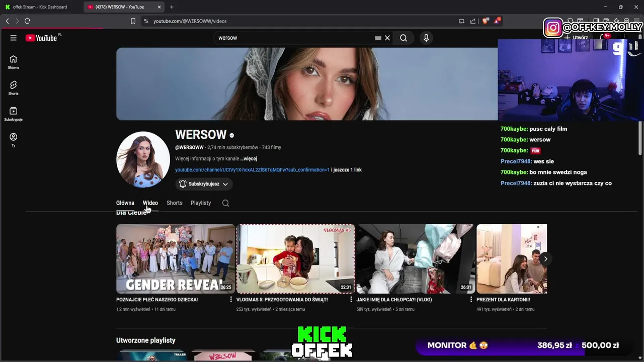Screen dimensions: 644x362
Task: Open a new browser tab
Action: point(172,7)
